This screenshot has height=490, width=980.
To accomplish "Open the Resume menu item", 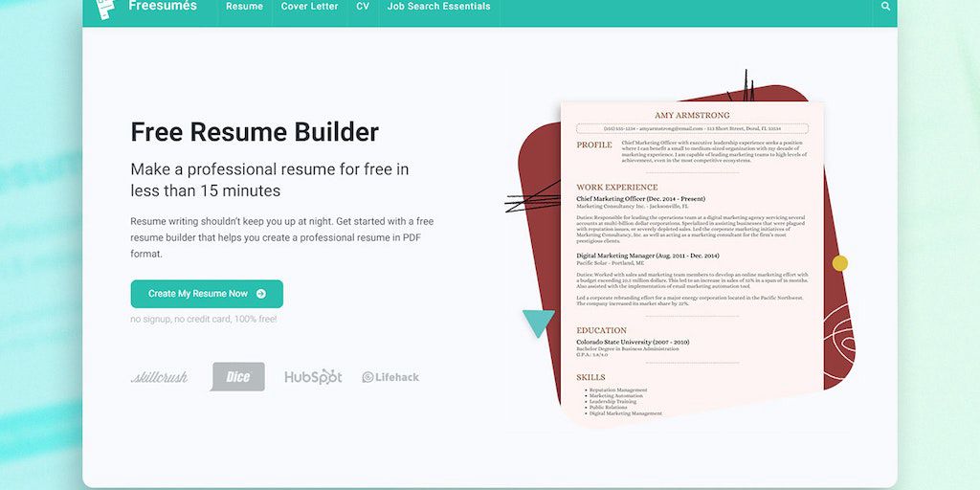I will (244, 7).
